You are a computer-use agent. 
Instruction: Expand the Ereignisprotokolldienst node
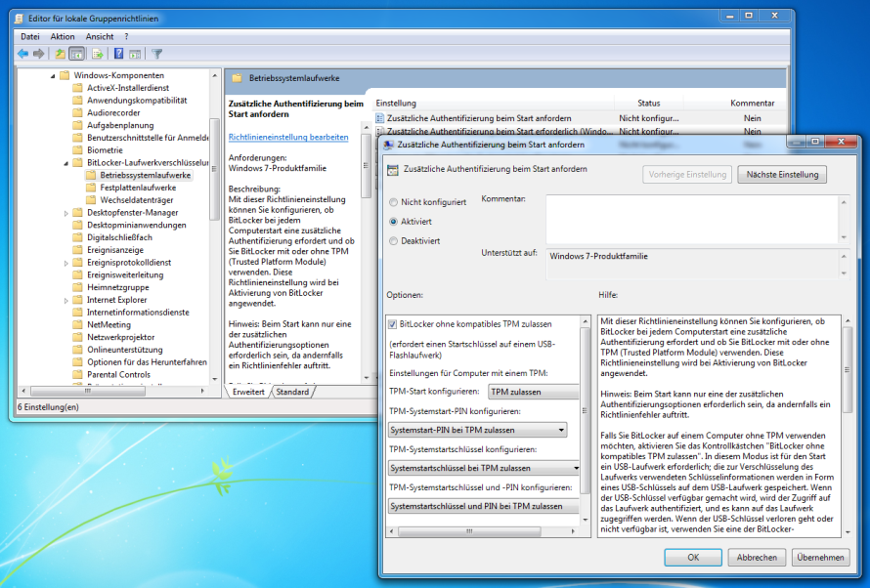(x=66, y=263)
